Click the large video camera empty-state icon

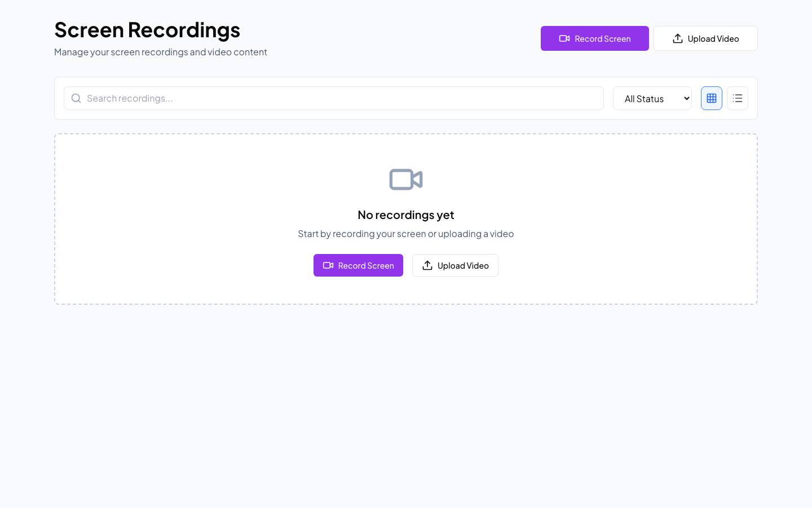tap(405, 179)
